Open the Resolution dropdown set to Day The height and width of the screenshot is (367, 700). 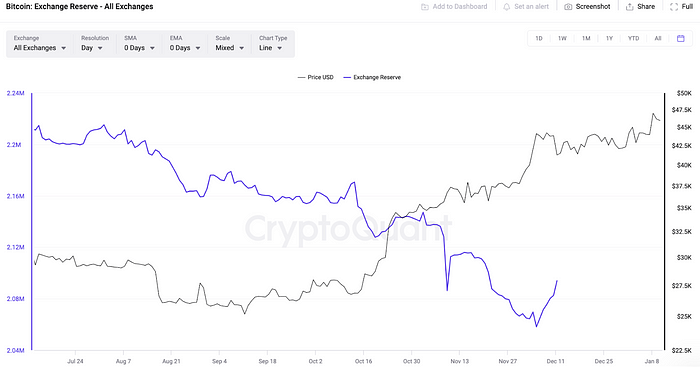pyautogui.click(x=95, y=44)
